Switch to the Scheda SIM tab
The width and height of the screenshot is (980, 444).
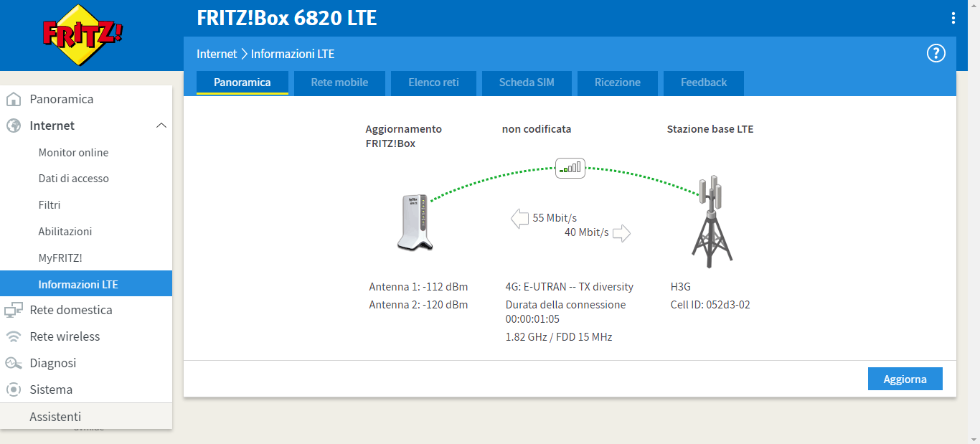click(x=527, y=82)
